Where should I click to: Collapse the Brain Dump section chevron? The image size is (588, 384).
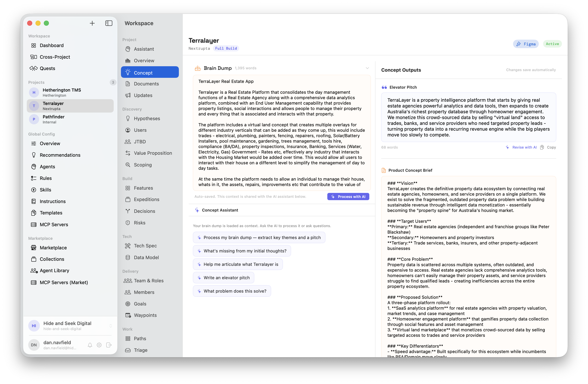(x=367, y=68)
